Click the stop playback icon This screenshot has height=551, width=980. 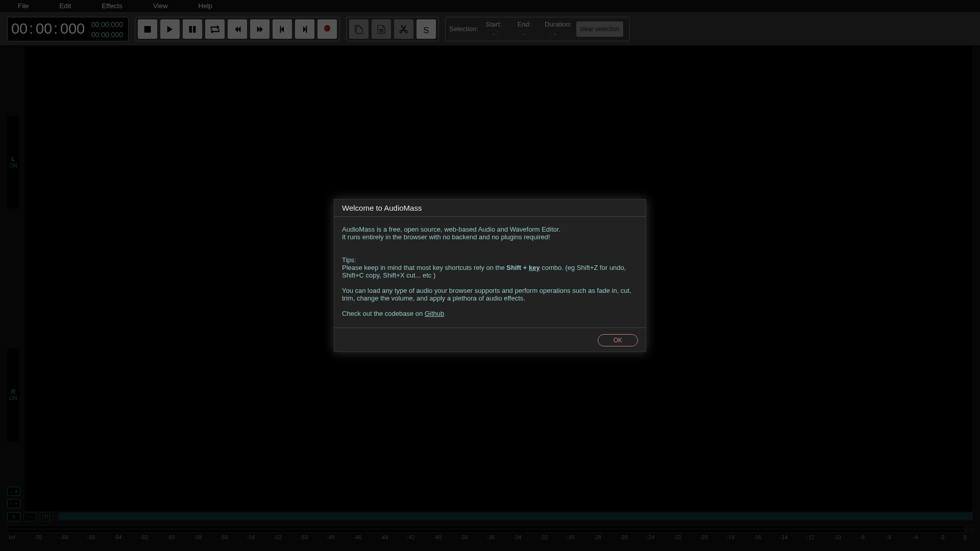click(147, 29)
